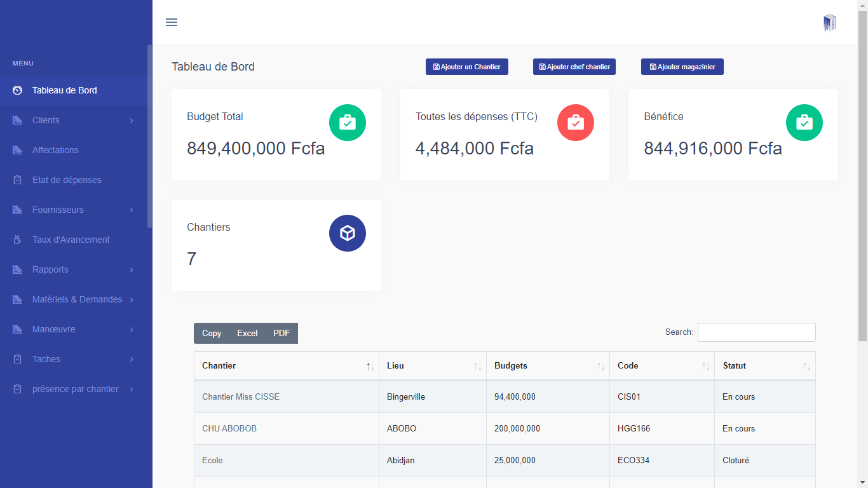Viewport: 868px width, 488px height.
Task: Click the building logo in top-right corner
Action: [x=829, y=23]
